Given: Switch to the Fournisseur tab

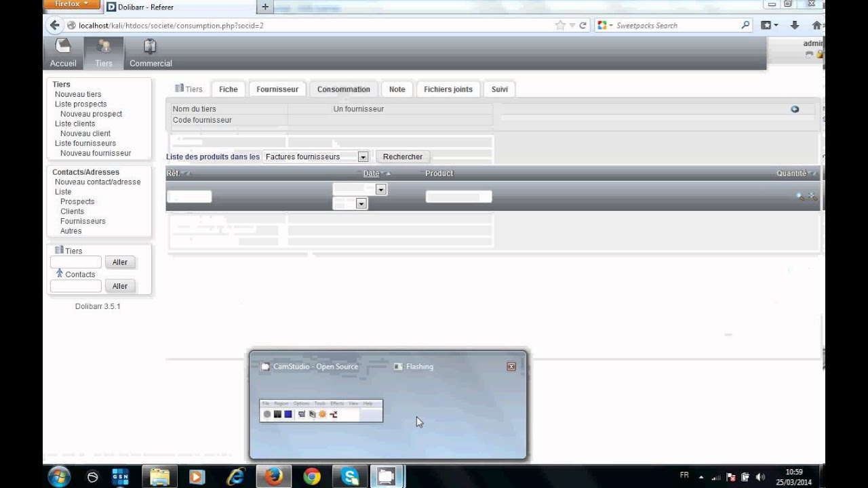Looking at the screenshot, I should point(277,89).
